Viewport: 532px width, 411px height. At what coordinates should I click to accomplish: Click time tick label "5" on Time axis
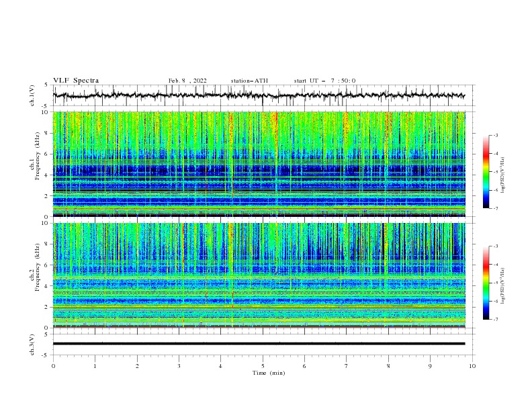point(263,366)
